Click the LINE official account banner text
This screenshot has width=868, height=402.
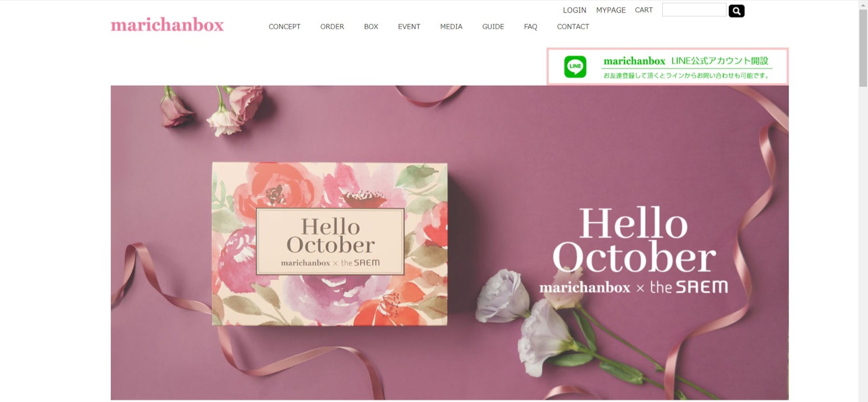tap(686, 67)
